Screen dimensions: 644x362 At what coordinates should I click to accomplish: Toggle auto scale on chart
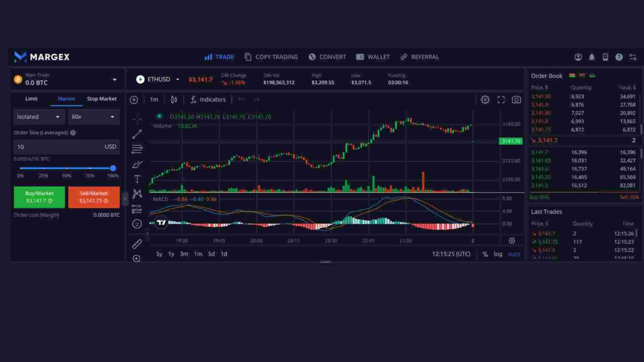[514, 254]
